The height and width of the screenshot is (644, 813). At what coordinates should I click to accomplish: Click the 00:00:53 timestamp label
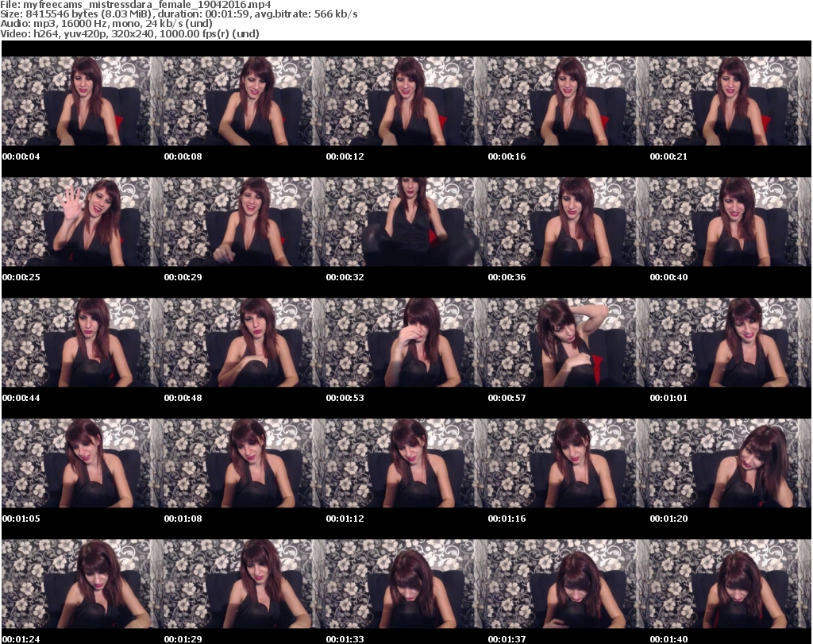pyautogui.click(x=345, y=398)
